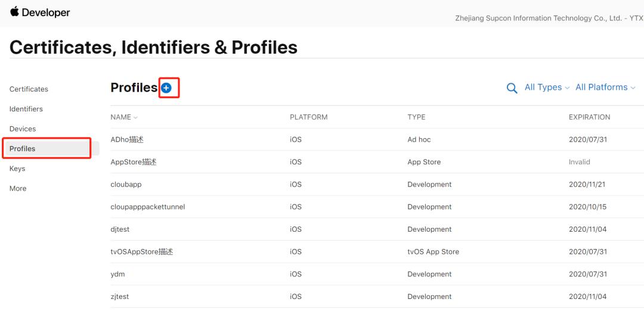
Task: Open the zjtest profile
Action: pyautogui.click(x=120, y=297)
